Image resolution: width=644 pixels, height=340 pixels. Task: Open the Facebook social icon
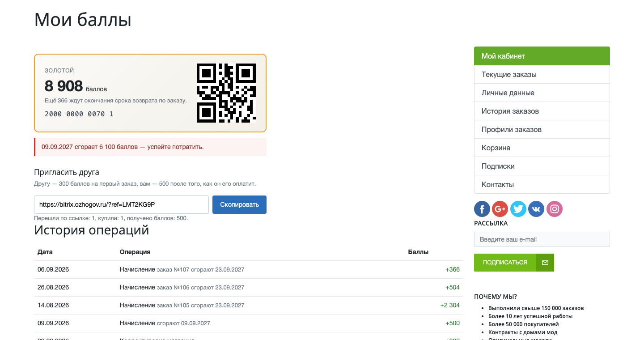(482, 209)
